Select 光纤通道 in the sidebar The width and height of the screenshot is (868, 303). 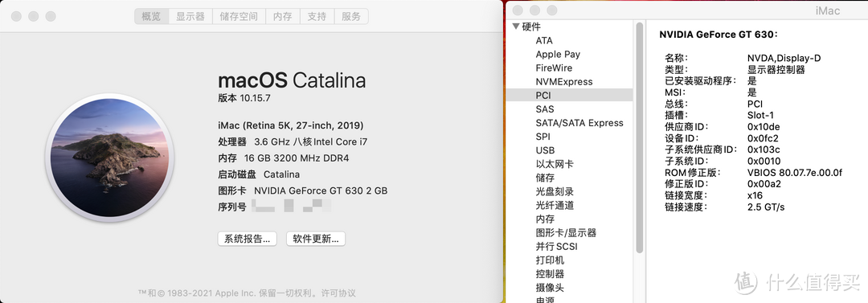pos(555,205)
